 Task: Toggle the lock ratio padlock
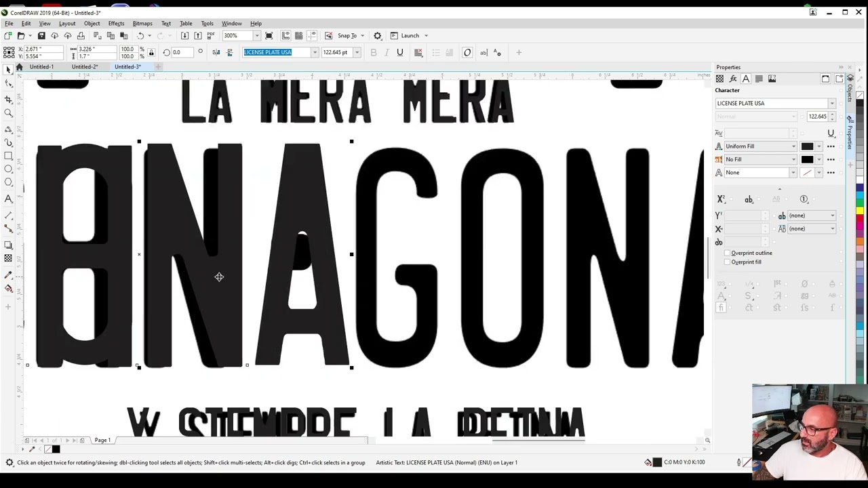pos(151,52)
